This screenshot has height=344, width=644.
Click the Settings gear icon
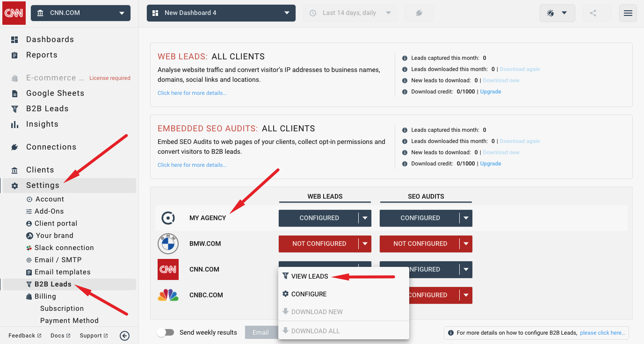click(x=14, y=186)
